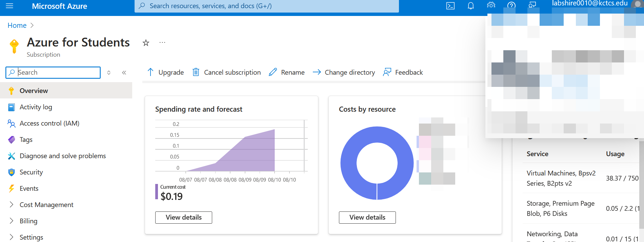Viewport: 644px width, 242px height.
Task: Launch Cloud Shell from top bar
Action: click(x=450, y=6)
